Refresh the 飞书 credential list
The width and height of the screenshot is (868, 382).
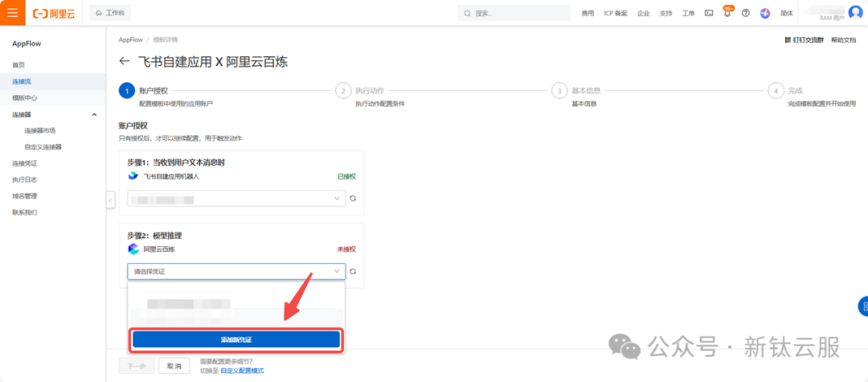[353, 198]
